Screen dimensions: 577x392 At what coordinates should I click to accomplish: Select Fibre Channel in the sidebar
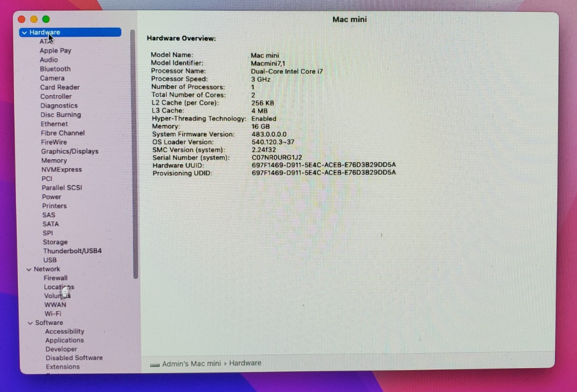coord(63,133)
